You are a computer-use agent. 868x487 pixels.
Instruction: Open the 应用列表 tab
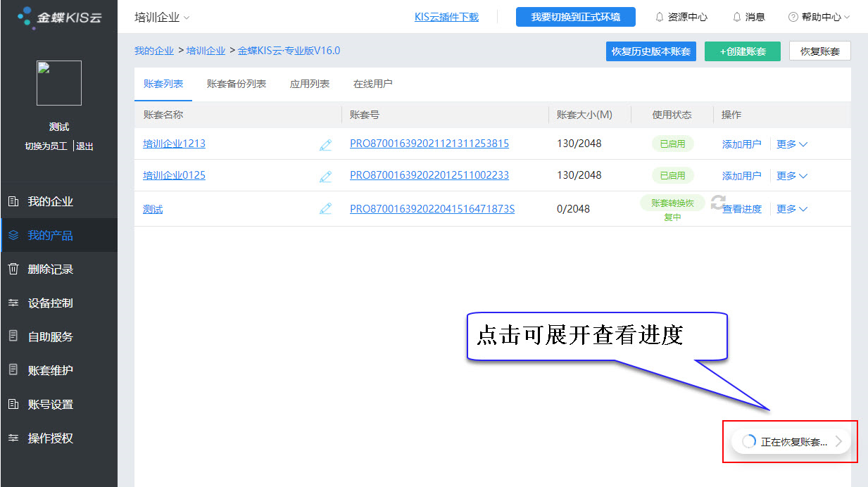pyautogui.click(x=310, y=84)
